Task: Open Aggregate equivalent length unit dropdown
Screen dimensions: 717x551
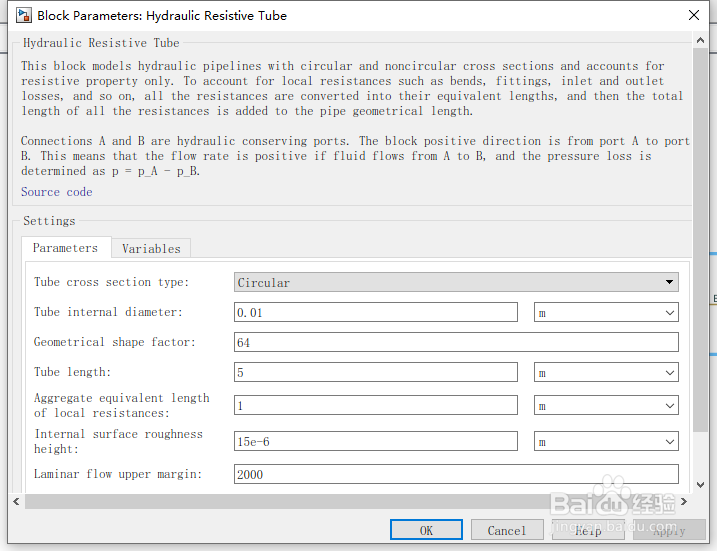Action: click(606, 405)
